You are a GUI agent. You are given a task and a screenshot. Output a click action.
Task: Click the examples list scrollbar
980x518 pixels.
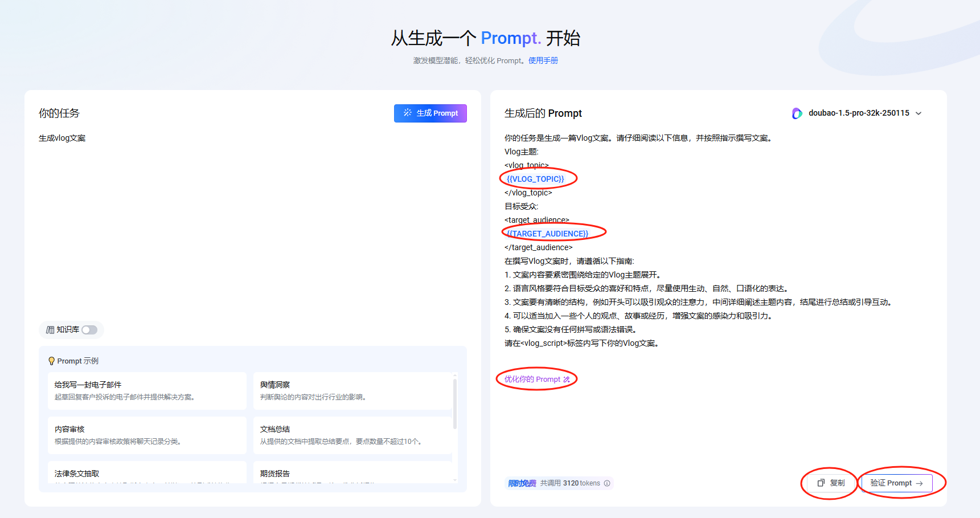coord(454,402)
